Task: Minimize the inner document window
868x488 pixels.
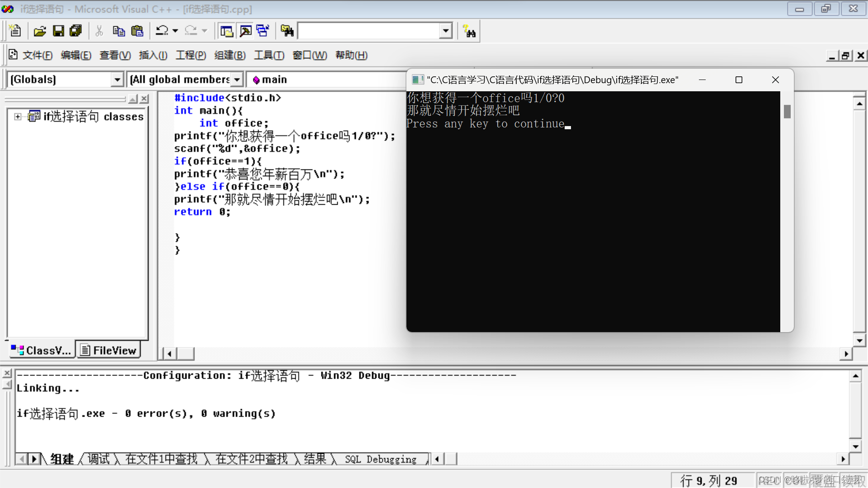Action: pyautogui.click(x=832, y=56)
